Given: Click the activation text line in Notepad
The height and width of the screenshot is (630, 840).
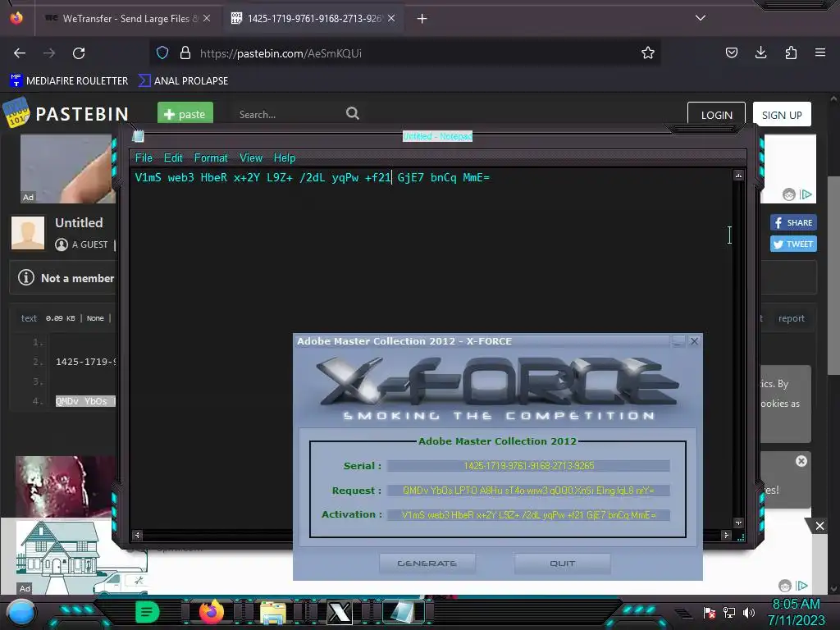Looking at the screenshot, I should click(x=313, y=177).
